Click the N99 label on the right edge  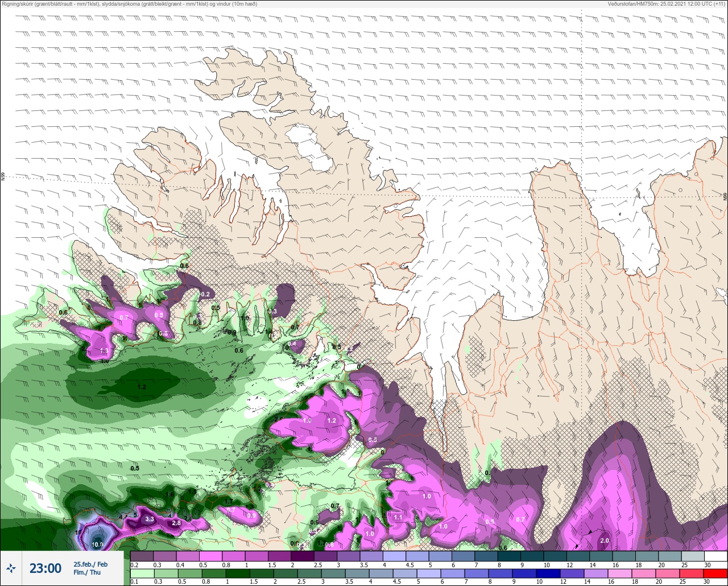[725, 196]
